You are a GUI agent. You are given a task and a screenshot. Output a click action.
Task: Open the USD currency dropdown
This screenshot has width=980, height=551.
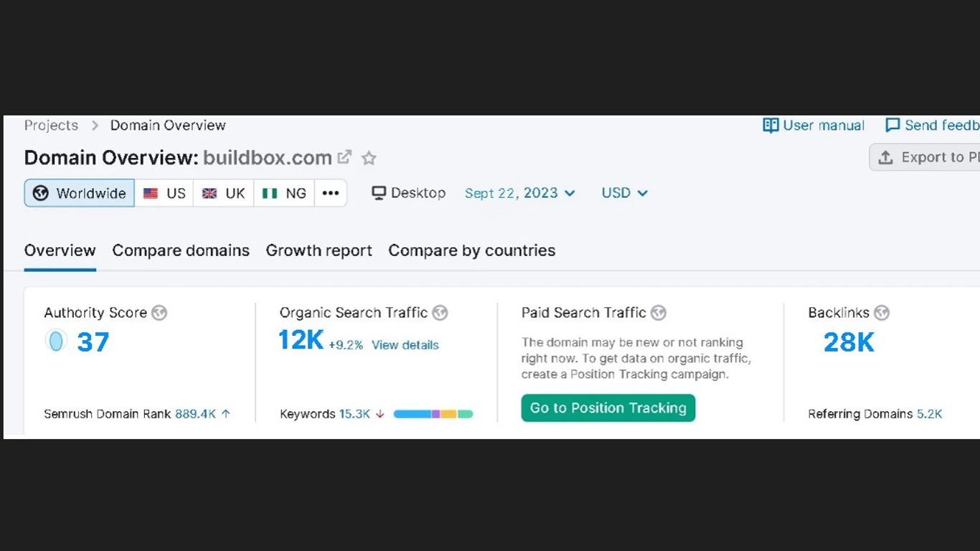[x=625, y=193]
